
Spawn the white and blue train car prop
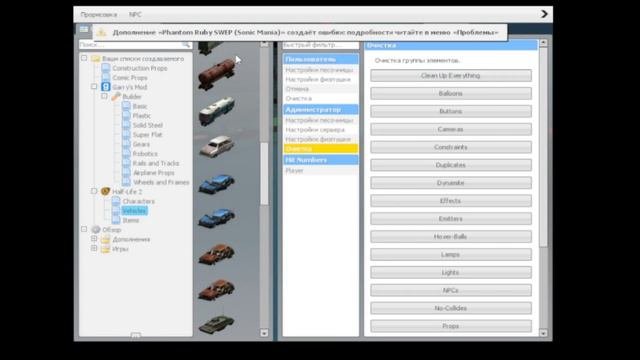tap(217, 110)
